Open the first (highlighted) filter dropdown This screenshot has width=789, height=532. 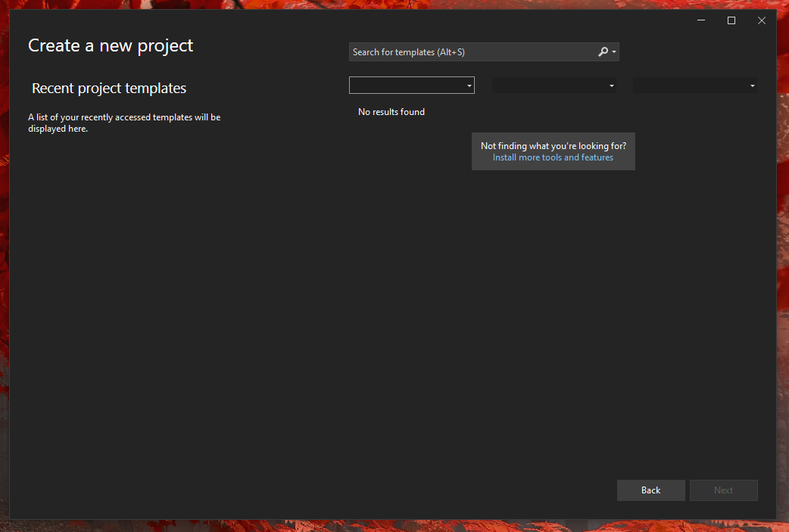(412, 86)
